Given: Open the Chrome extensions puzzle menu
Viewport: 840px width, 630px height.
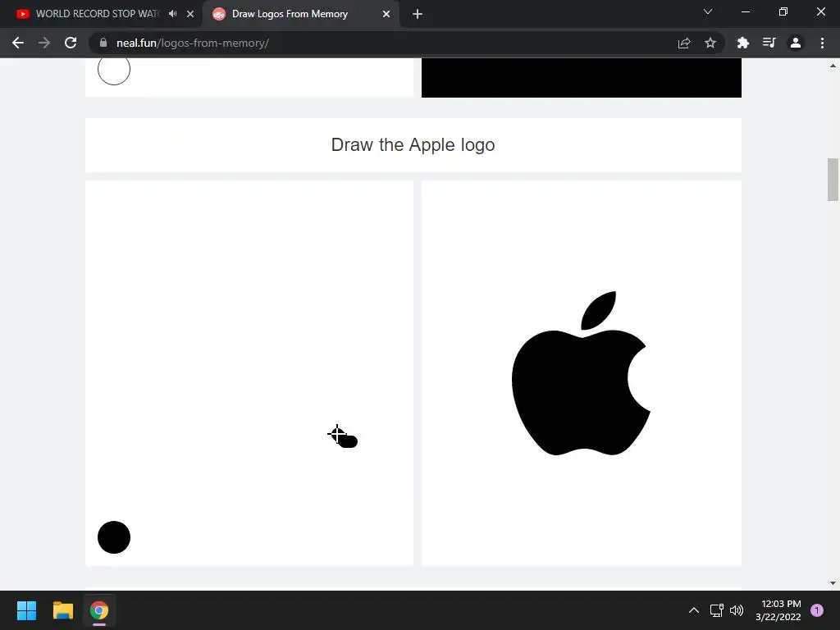Looking at the screenshot, I should pyautogui.click(x=742, y=43).
